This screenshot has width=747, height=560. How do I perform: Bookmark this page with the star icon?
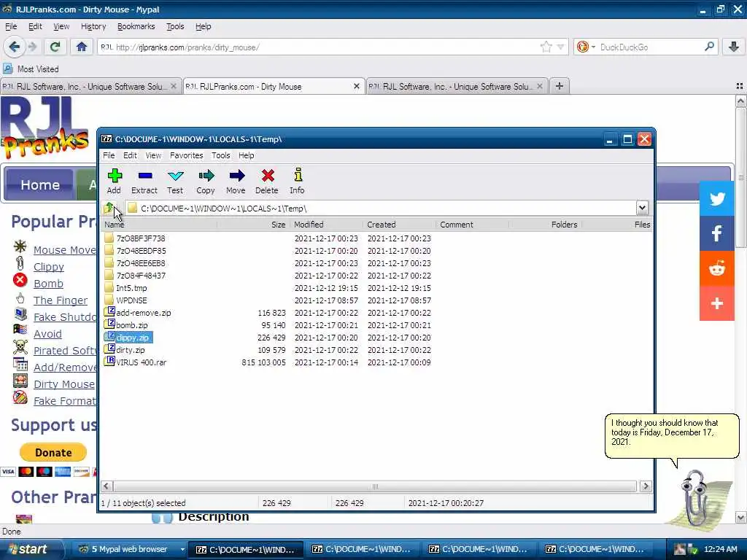(x=546, y=47)
